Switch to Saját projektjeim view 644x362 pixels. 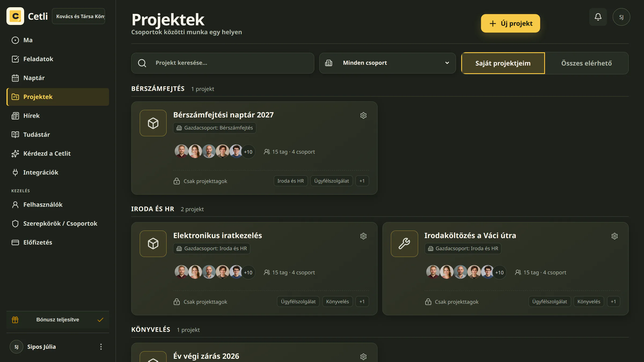pyautogui.click(x=503, y=63)
